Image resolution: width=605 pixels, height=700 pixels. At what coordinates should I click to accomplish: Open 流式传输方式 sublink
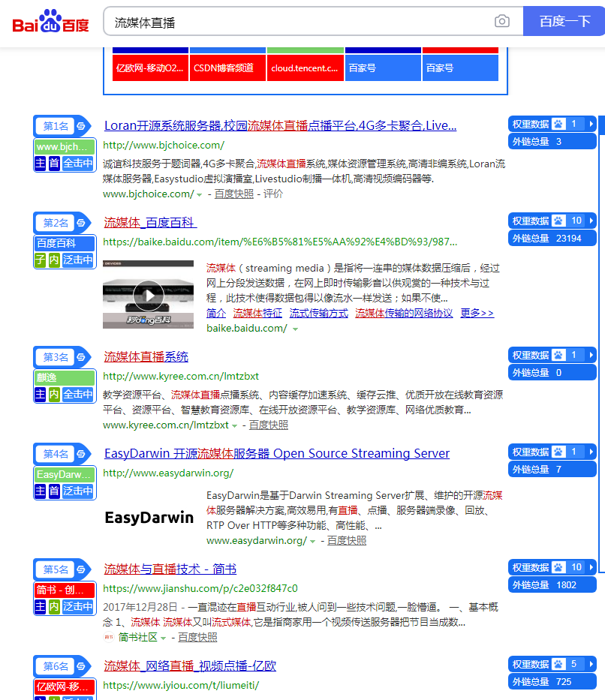pyautogui.click(x=319, y=314)
